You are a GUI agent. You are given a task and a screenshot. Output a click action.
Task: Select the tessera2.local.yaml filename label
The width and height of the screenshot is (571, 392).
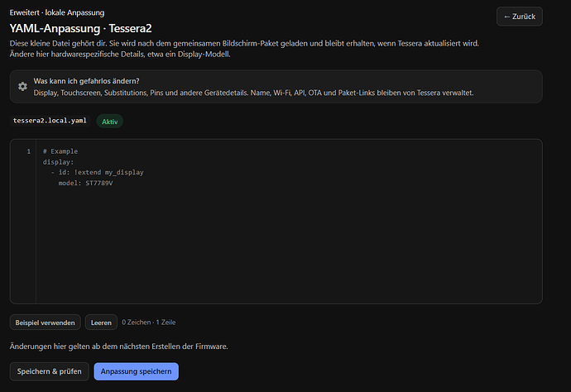coord(50,121)
